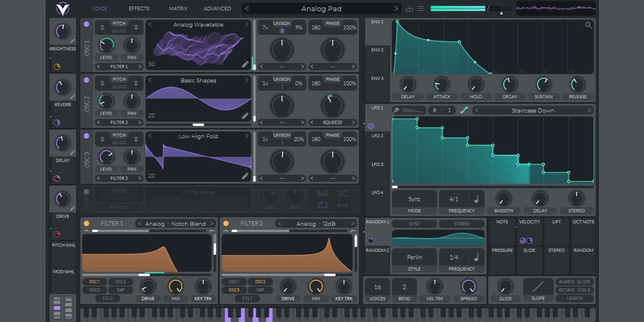Click the sampler keytrack icon
The width and height of the screenshot is (644, 322).
point(322,193)
